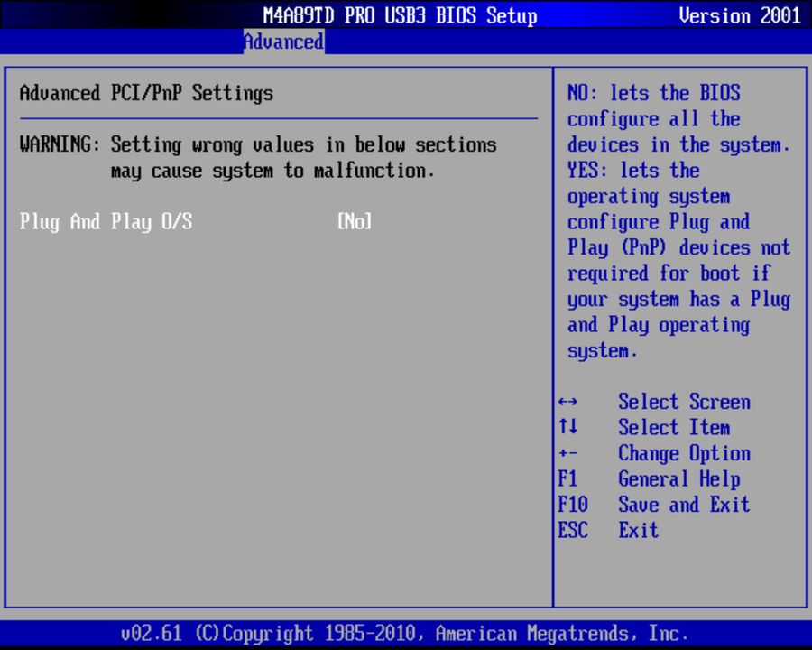Click the Exit entry in the legend
The height and width of the screenshot is (650, 812).
tap(637, 530)
